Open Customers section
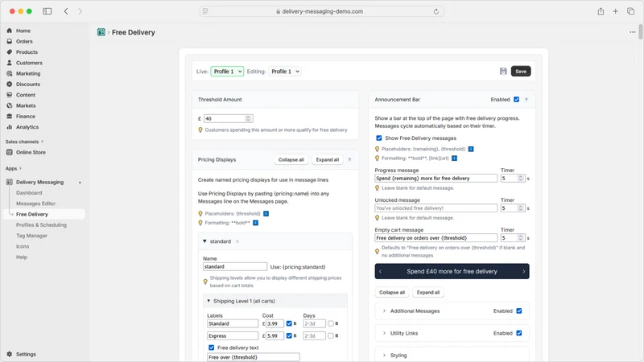 (x=29, y=63)
